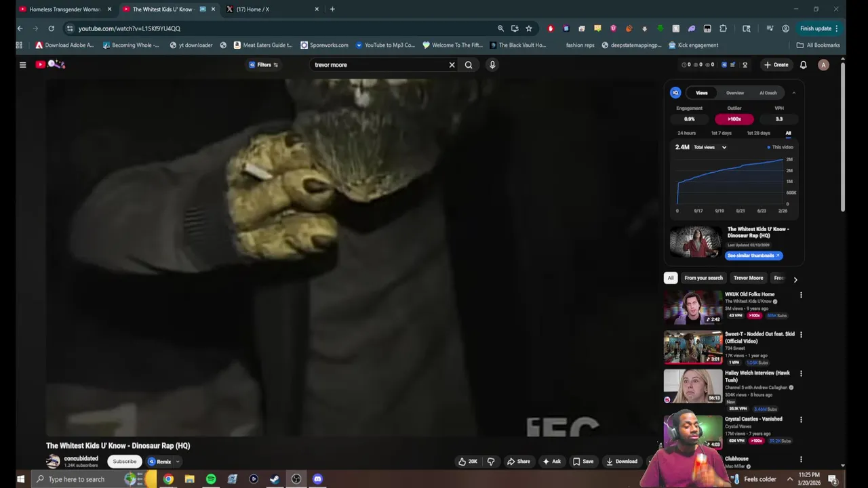Viewport: 868px width, 488px height.
Task: Bookmark the page with the star icon
Action: [x=529, y=28]
